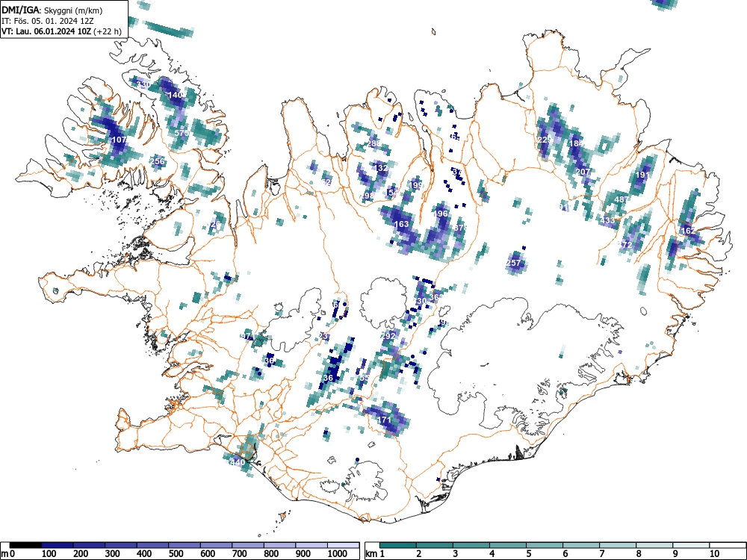This screenshot has width=747, height=560.
Task: Select the legend swatch between 300 and 400
Action: (121, 545)
